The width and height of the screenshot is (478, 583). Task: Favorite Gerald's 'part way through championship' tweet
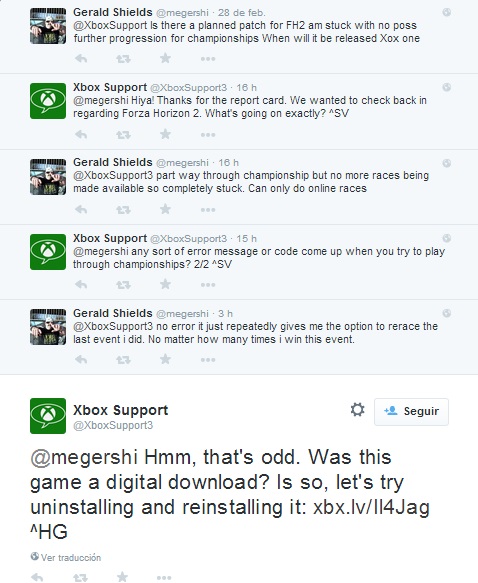(165, 209)
